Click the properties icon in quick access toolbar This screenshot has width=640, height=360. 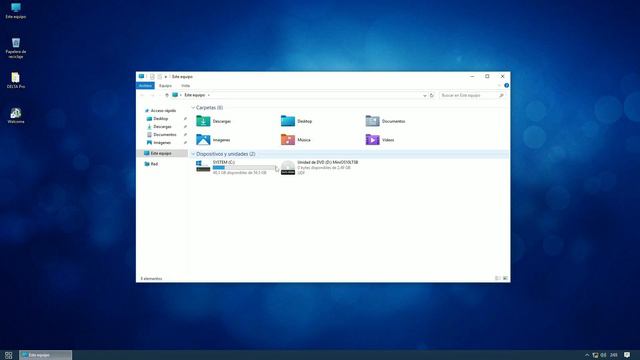pyautogui.click(x=152, y=76)
